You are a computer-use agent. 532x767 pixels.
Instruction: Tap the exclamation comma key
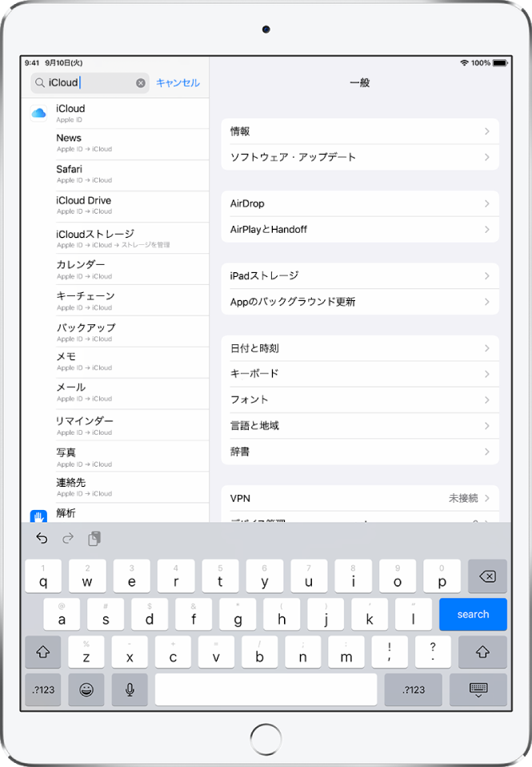pyautogui.click(x=390, y=652)
